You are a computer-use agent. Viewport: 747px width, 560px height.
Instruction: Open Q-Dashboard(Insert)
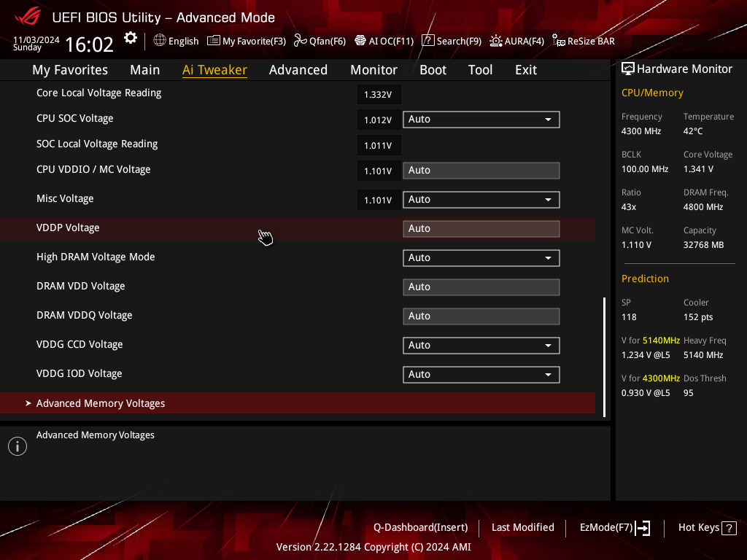tap(421, 528)
